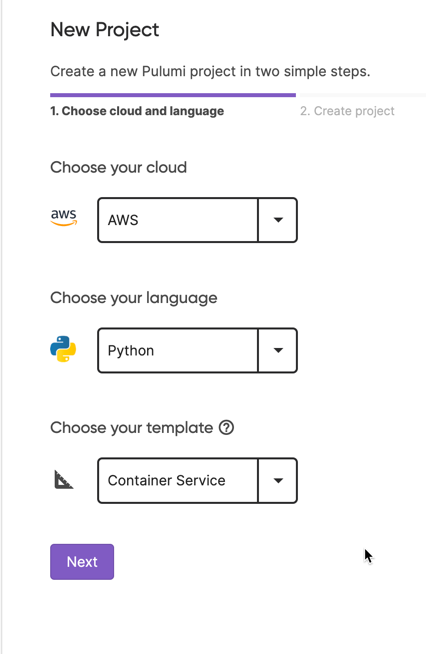Click the Python logo icon
The image size is (426, 654).
tap(63, 349)
